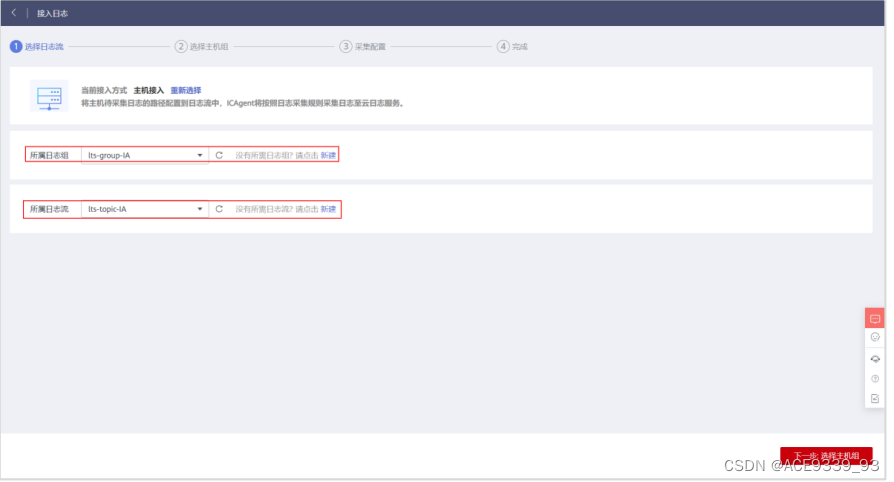Click the host access server icon
Image resolution: width=894 pixels, height=482 pixels.
tap(49, 96)
